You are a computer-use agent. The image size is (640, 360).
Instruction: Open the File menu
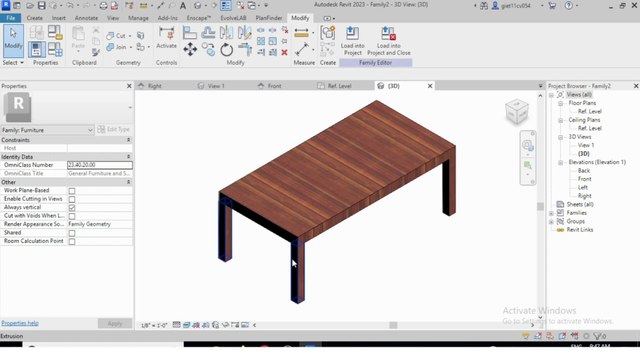point(11,18)
